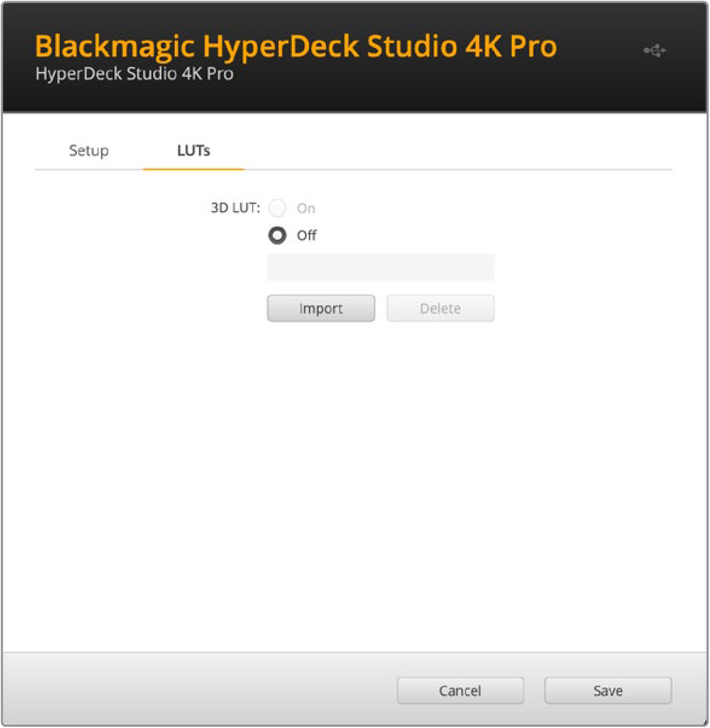Click the tab strip right of LUTs
Image resolution: width=710 pixels, height=728 pixels.
(x=458, y=151)
